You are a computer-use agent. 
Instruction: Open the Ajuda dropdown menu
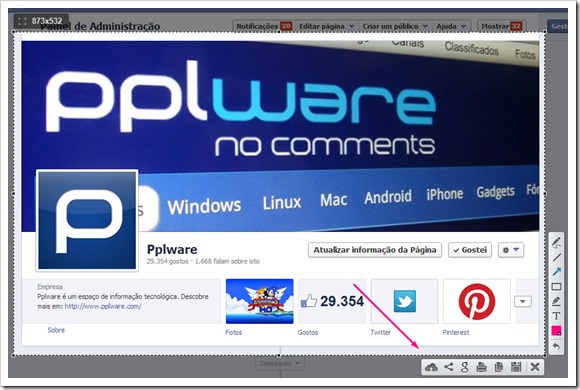pos(451,26)
